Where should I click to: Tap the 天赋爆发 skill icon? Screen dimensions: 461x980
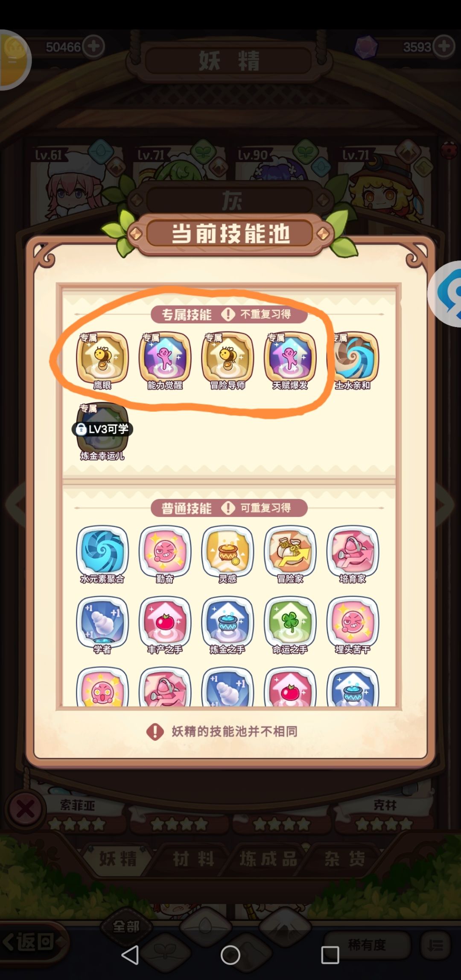(x=290, y=357)
